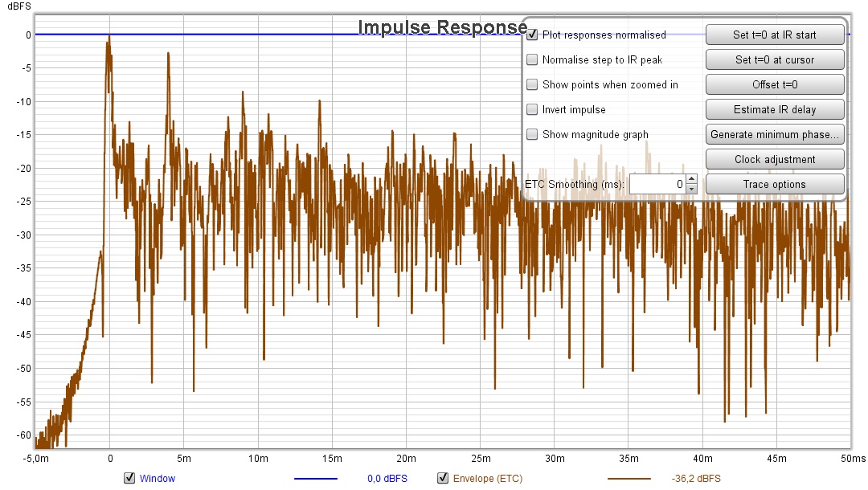Increase ETC Smoothing with up arrow
Viewport: 868px width, 490px height.
click(x=691, y=180)
